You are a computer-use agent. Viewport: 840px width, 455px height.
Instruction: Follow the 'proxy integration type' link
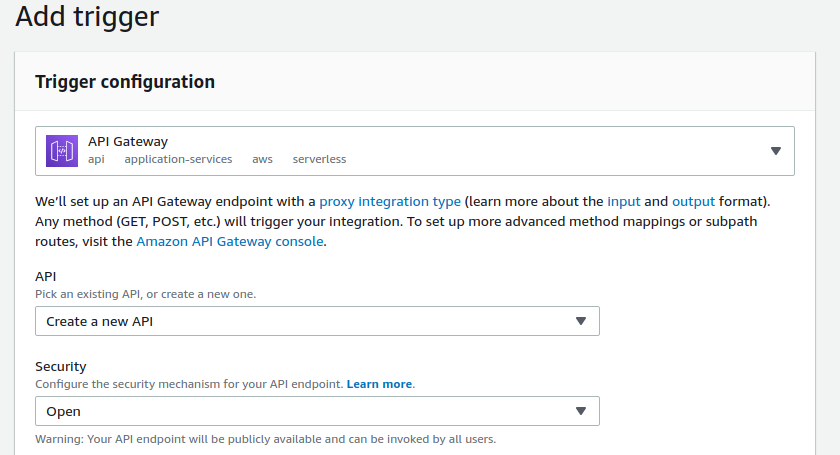tap(390, 202)
